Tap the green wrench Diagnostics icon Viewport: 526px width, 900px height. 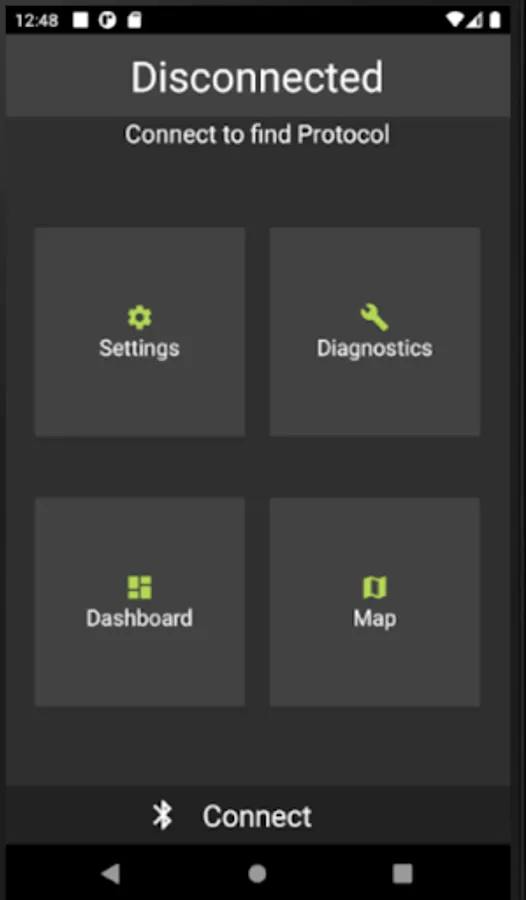(374, 317)
